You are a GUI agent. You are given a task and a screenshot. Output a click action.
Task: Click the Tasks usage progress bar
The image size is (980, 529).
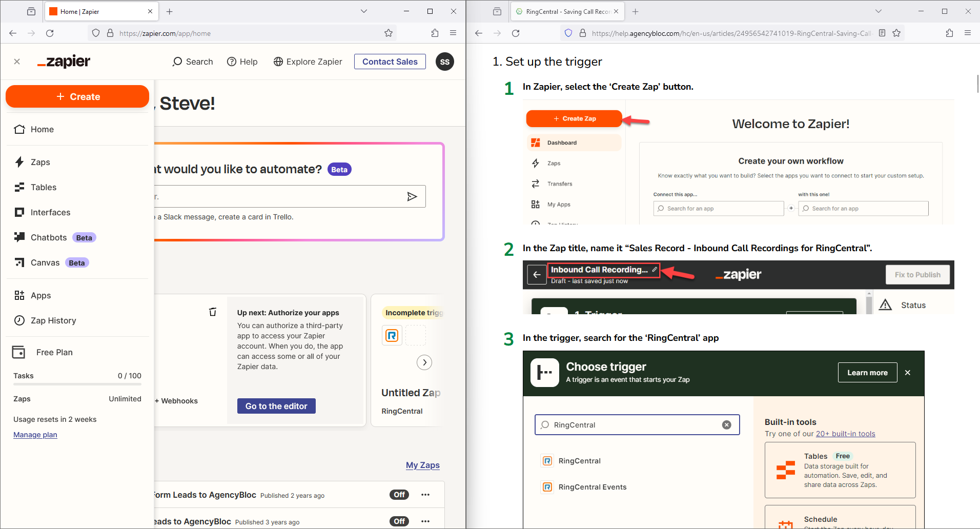(x=77, y=384)
